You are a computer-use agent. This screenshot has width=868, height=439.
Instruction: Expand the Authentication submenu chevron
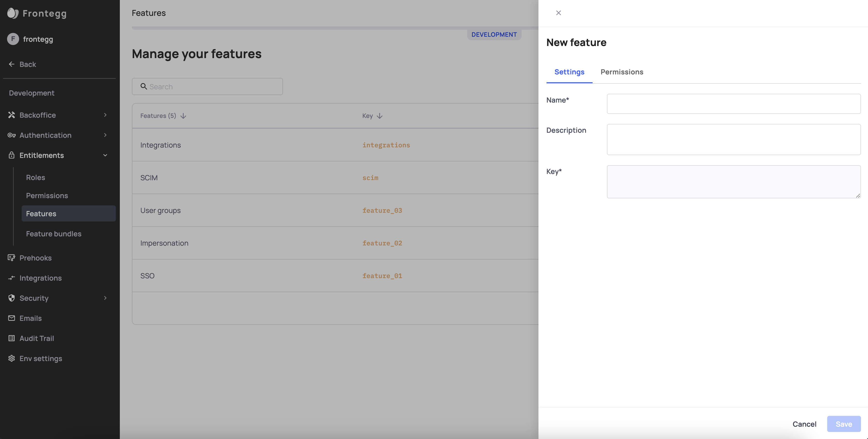(105, 135)
